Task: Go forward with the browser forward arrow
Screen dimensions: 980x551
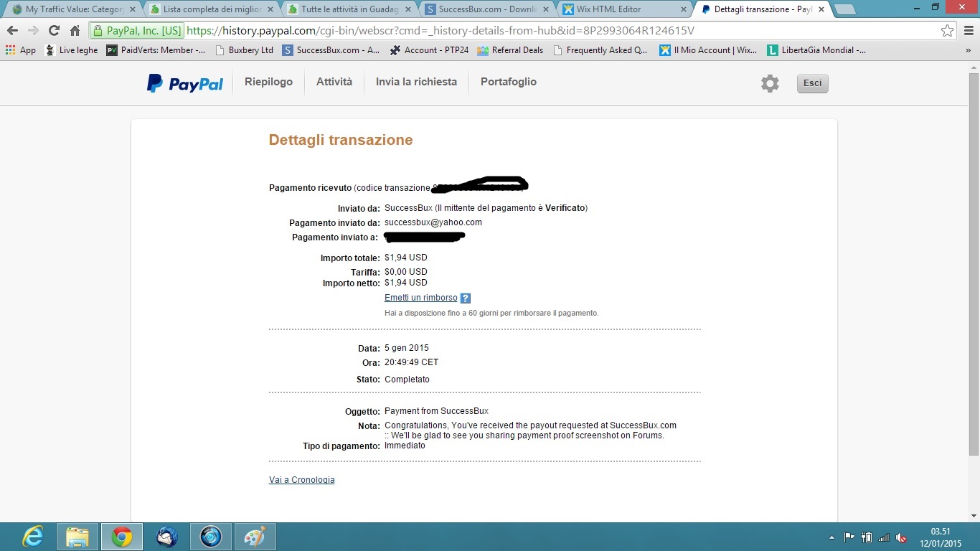Action: pos(33,31)
